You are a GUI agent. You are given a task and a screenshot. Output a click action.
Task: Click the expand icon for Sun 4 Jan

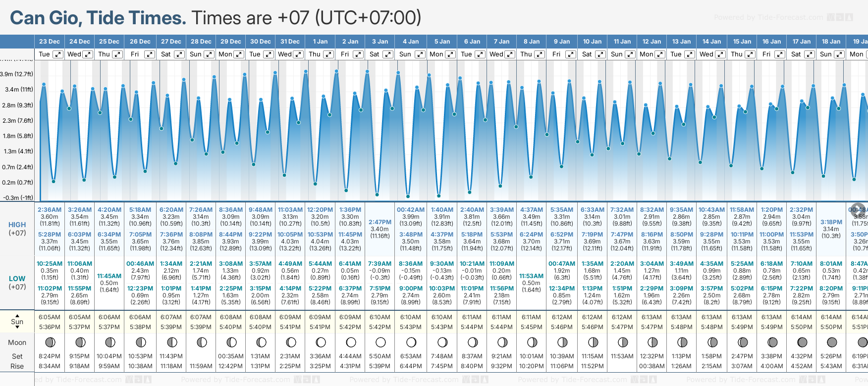[x=420, y=54]
